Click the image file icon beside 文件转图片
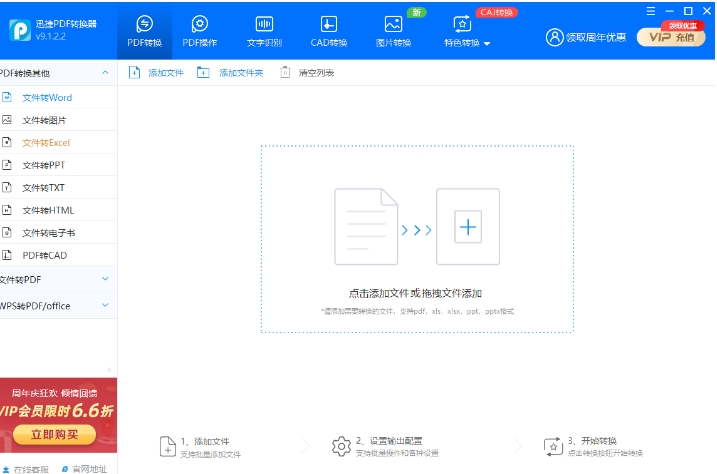This screenshot has height=474, width=717. [x=7, y=120]
